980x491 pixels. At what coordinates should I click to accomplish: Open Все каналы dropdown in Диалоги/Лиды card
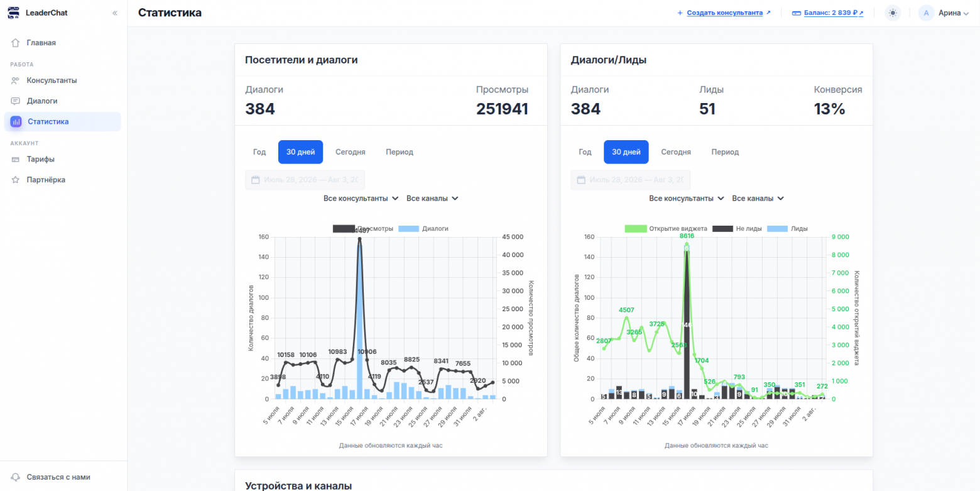pos(758,198)
